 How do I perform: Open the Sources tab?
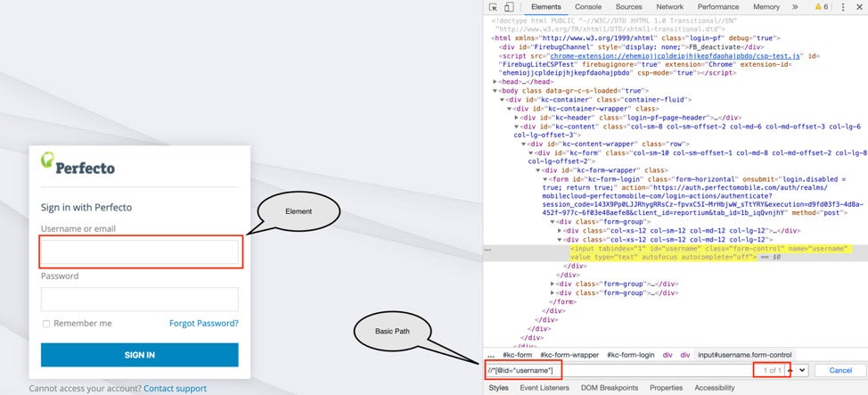click(x=629, y=7)
